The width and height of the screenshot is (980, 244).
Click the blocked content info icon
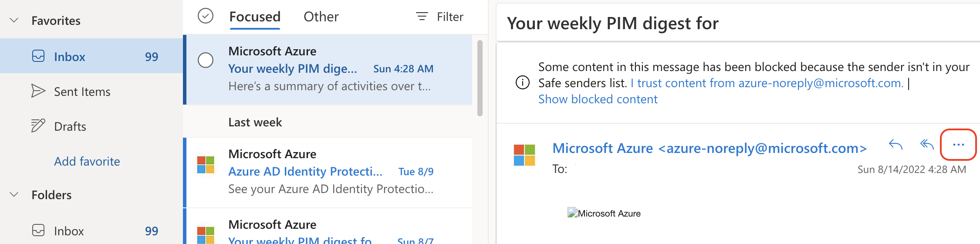523,82
